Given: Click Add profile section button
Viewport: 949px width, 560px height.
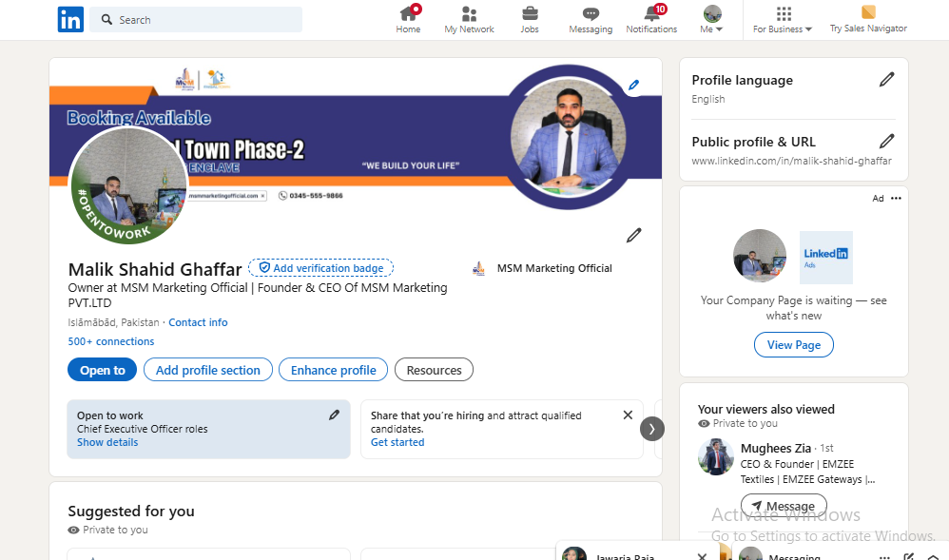Looking at the screenshot, I should point(208,370).
